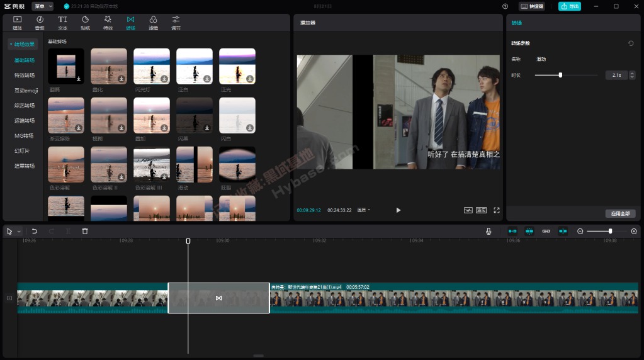Click 应用全部 apply to all button
644x360 pixels.
tap(620, 213)
